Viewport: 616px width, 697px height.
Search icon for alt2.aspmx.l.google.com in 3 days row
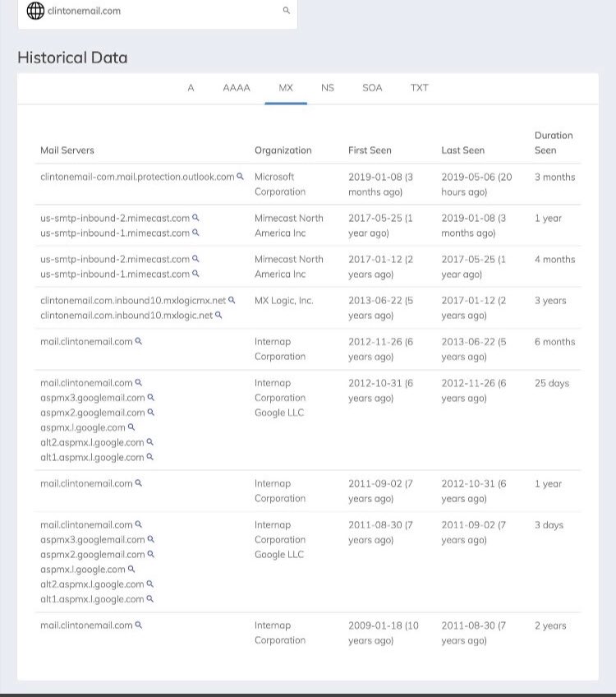click(150, 584)
